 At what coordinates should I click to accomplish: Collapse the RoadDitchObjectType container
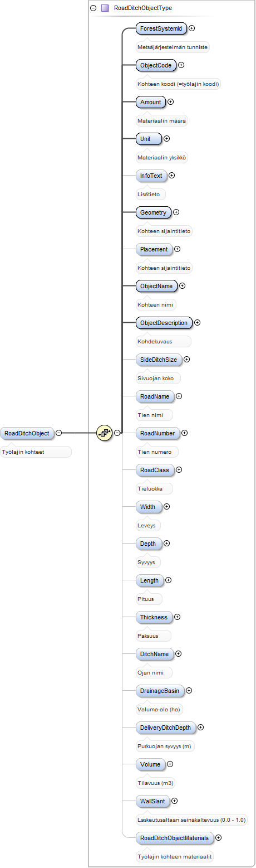click(x=93, y=8)
